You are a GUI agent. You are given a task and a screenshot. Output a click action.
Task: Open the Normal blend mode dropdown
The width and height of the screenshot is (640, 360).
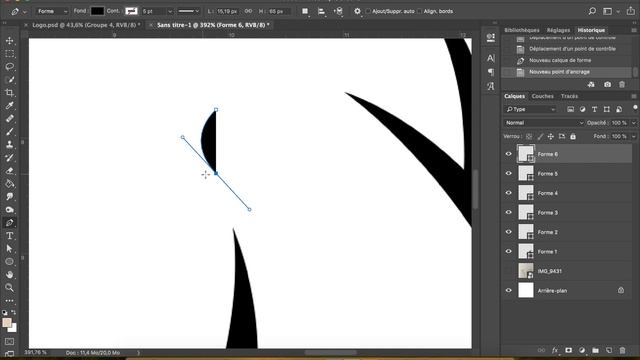click(544, 122)
